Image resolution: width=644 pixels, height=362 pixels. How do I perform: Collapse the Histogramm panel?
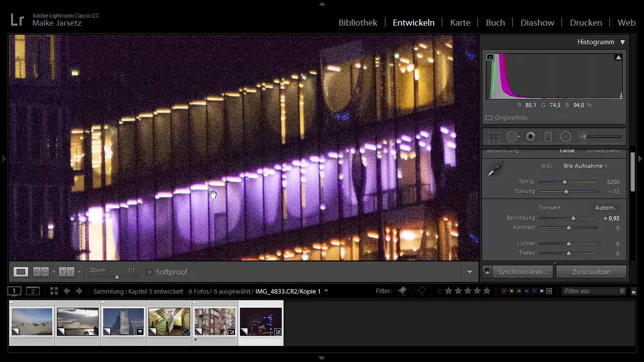pyautogui.click(x=622, y=42)
